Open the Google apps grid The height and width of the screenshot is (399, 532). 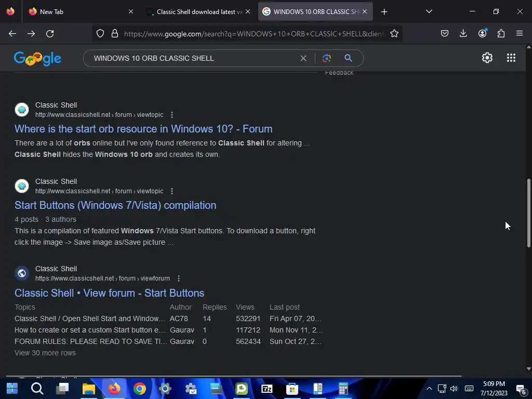point(511,58)
